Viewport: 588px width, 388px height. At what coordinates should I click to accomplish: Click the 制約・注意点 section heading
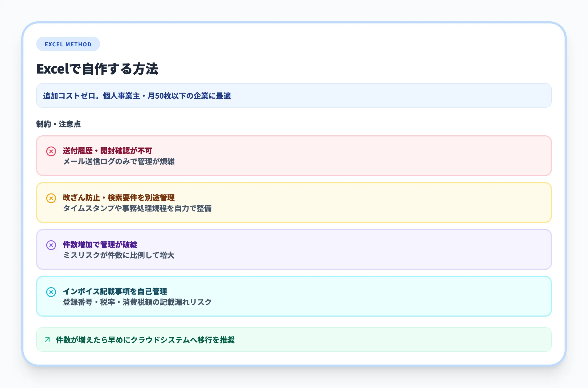click(x=59, y=124)
